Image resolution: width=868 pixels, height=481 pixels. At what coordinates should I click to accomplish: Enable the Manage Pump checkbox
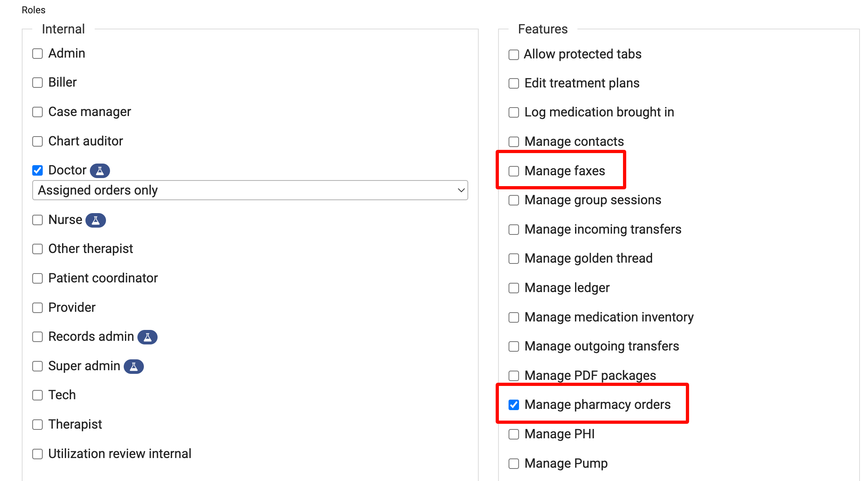514,464
